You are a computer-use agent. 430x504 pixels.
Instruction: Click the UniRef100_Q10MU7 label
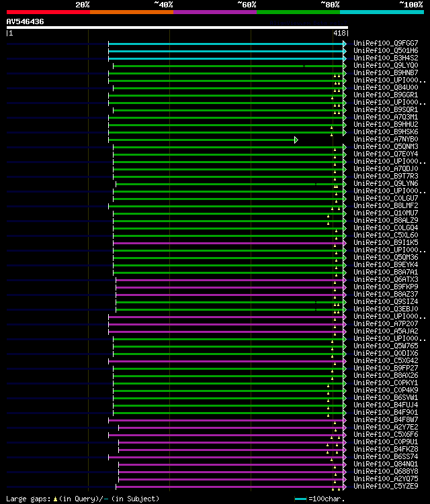click(386, 213)
